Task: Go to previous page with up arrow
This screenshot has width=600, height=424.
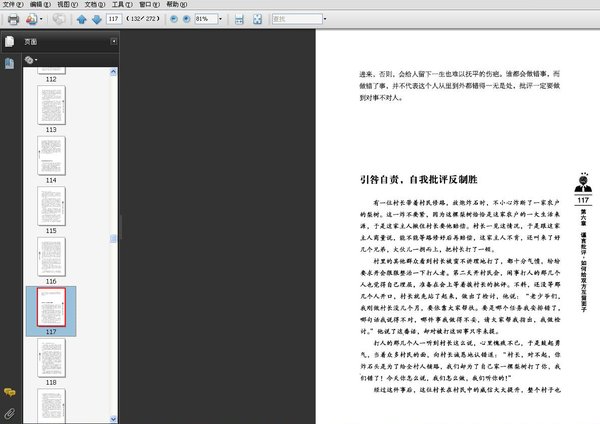Action: click(81, 19)
